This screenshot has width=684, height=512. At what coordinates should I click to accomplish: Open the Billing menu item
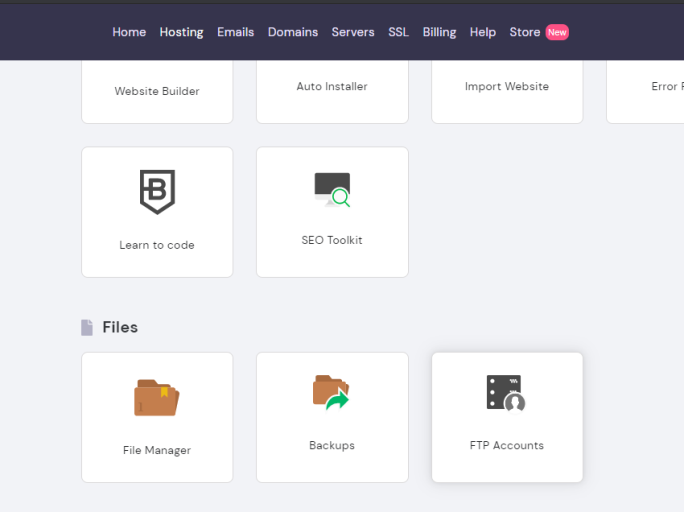[x=439, y=32]
